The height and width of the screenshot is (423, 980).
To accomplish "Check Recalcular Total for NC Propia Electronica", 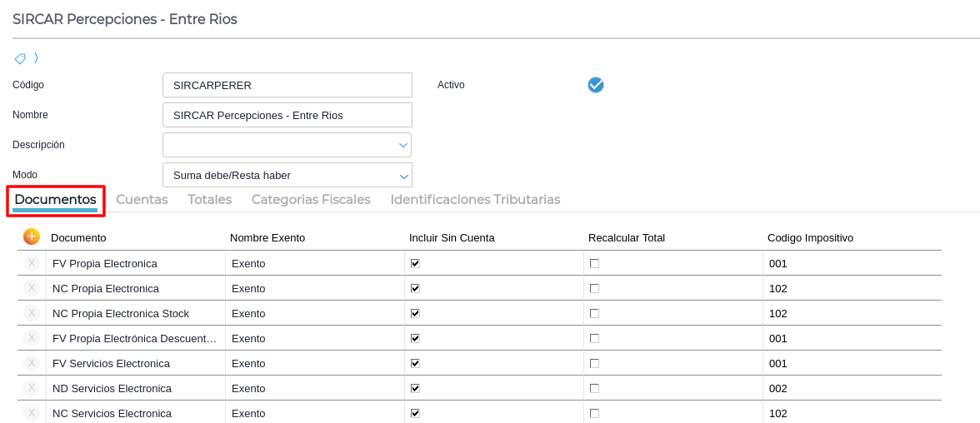I will click(x=594, y=288).
